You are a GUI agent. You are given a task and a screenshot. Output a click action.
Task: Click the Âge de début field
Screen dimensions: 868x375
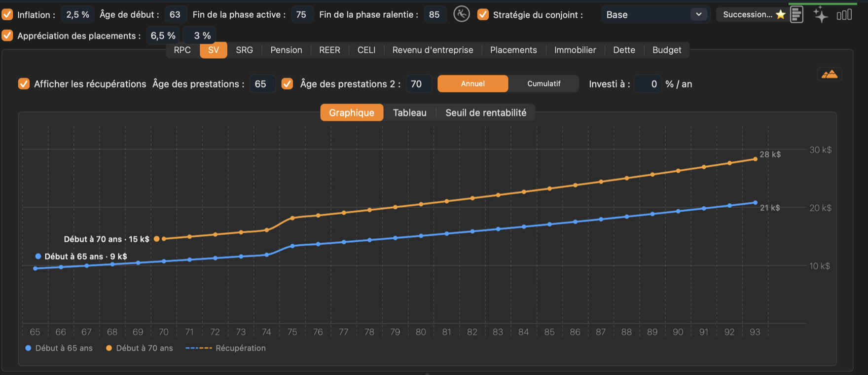(x=175, y=14)
